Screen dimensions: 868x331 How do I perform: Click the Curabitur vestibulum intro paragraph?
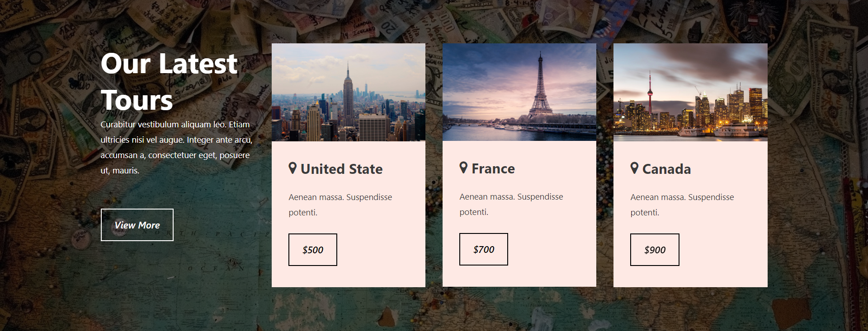click(x=176, y=147)
